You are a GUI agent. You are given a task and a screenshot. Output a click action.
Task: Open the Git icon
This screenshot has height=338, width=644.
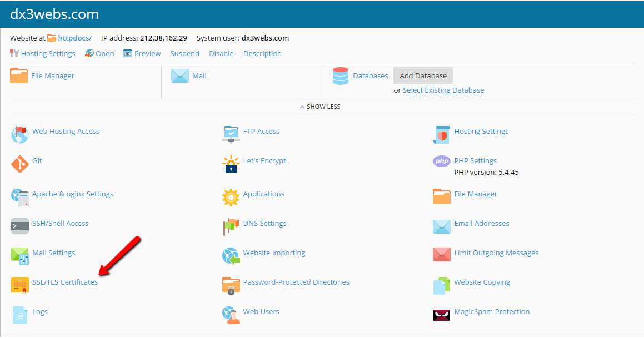tap(19, 164)
